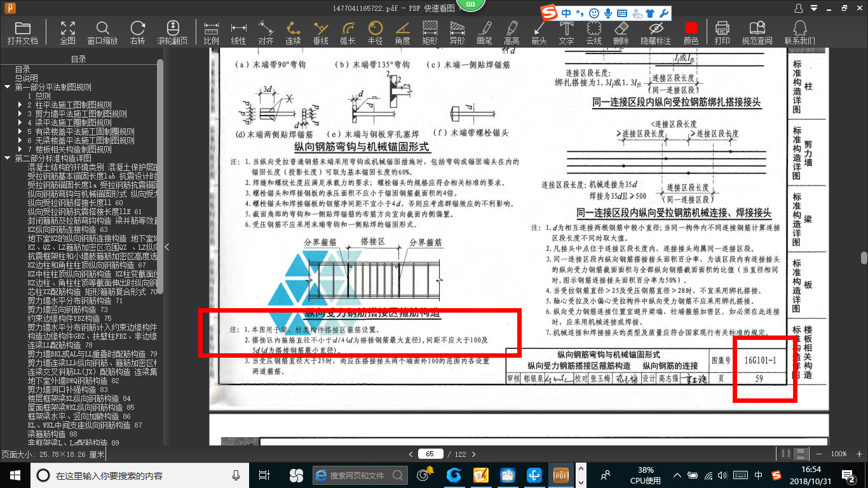Image resolution: width=868 pixels, height=488 pixels.
Task: Select the 对齐 aligned measure tool
Action: (266, 33)
